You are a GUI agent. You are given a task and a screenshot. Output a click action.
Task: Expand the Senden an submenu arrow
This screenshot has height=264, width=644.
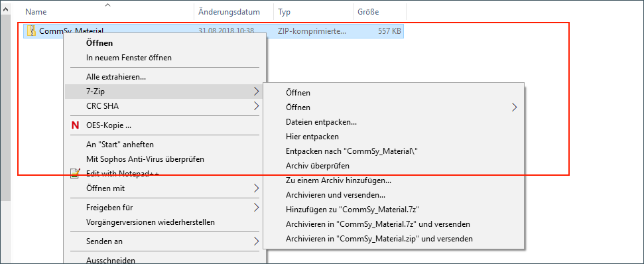pyautogui.click(x=256, y=241)
